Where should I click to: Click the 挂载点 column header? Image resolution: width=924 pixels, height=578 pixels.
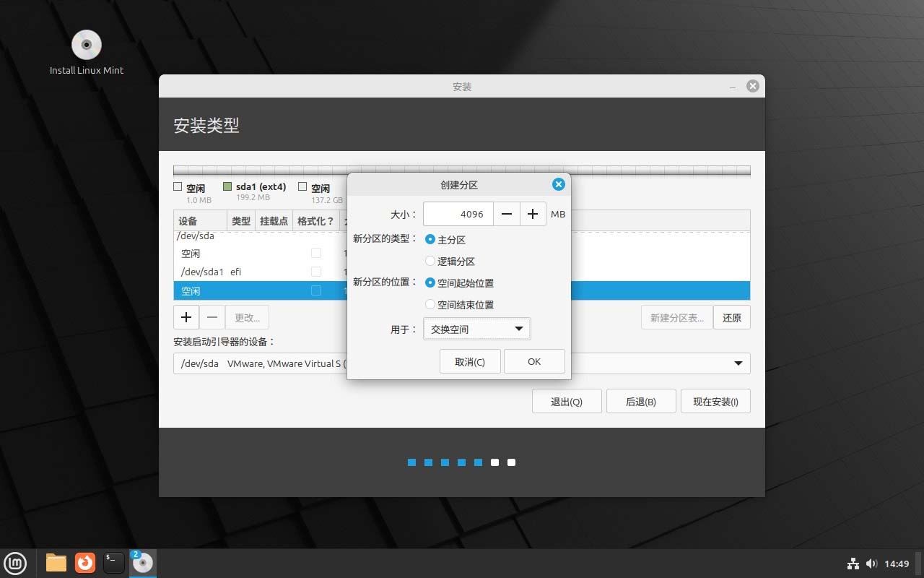pos(274,221)
